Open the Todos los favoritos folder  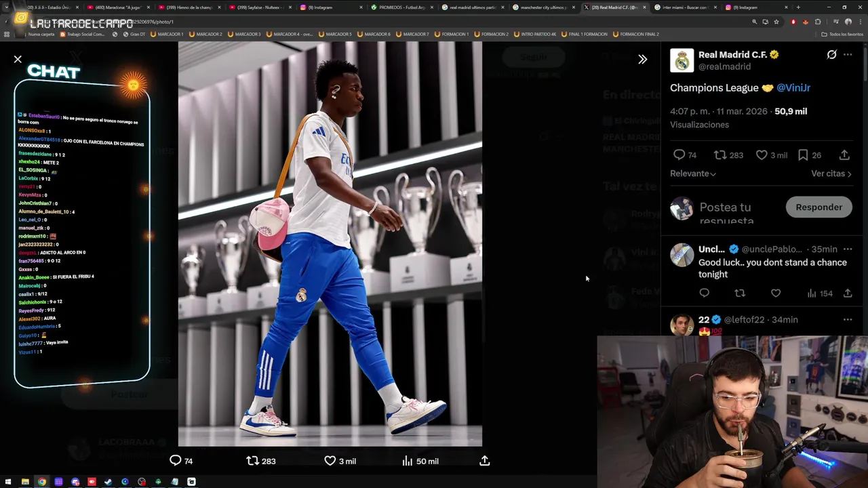(842, 34)
